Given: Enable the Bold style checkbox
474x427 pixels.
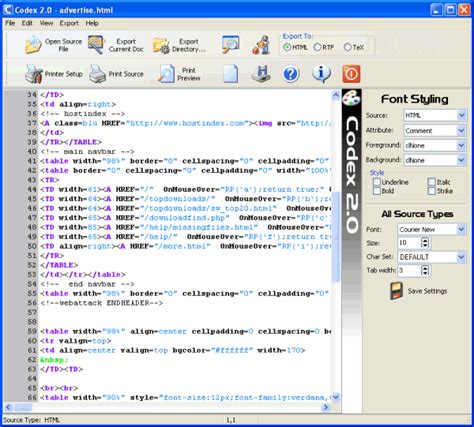Looking at the screenshot, I should (377, 191).
